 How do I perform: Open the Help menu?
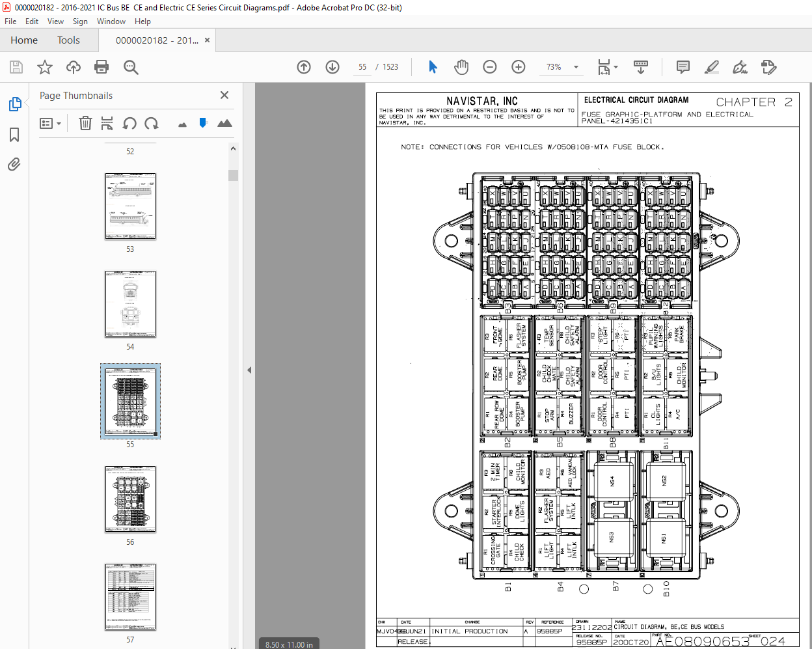tap(142, 21)
